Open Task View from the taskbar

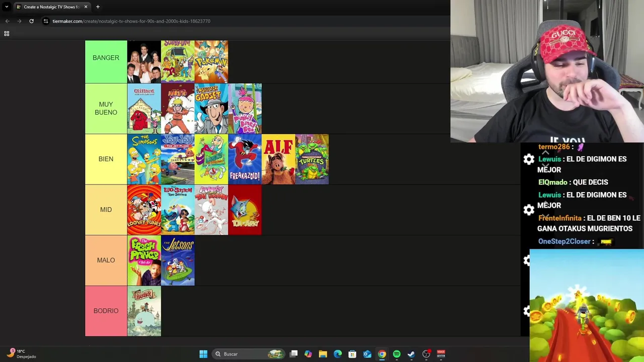[x=294, y=354]
